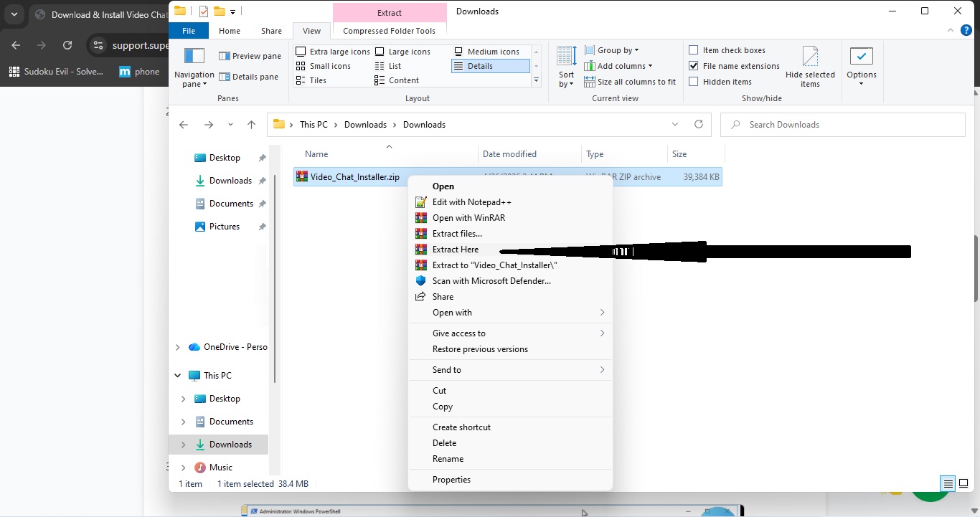Open the Options dropdown arrow
Image resolution: width=980 pixels, height=517 pixels.
tap(862, 82)
